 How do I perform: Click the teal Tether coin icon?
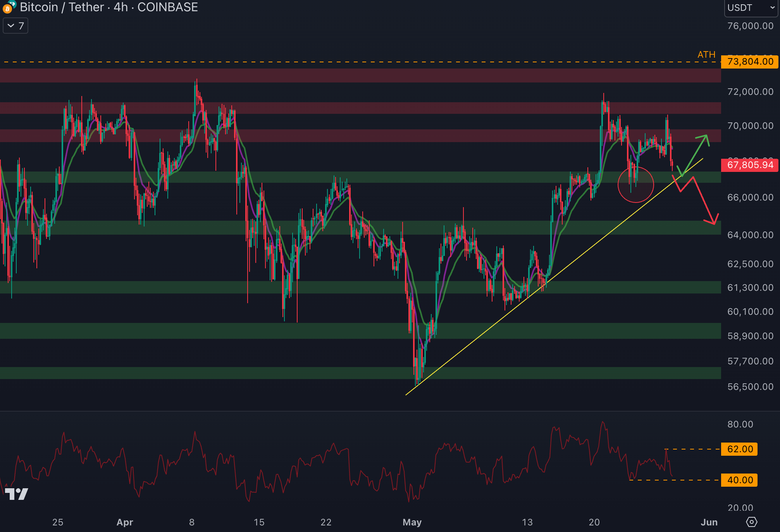[13, 3]
